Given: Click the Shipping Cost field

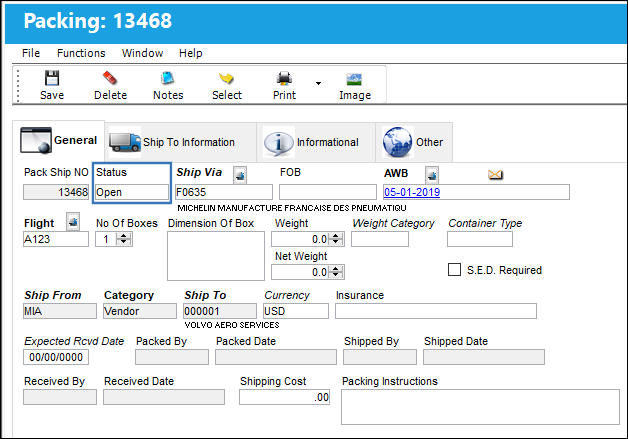Looking at the screenshot, I should point(284,397).
